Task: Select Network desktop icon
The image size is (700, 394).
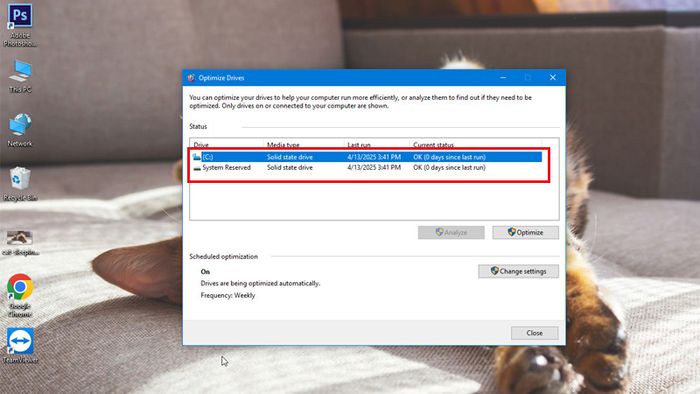Action: coord(20,130)
